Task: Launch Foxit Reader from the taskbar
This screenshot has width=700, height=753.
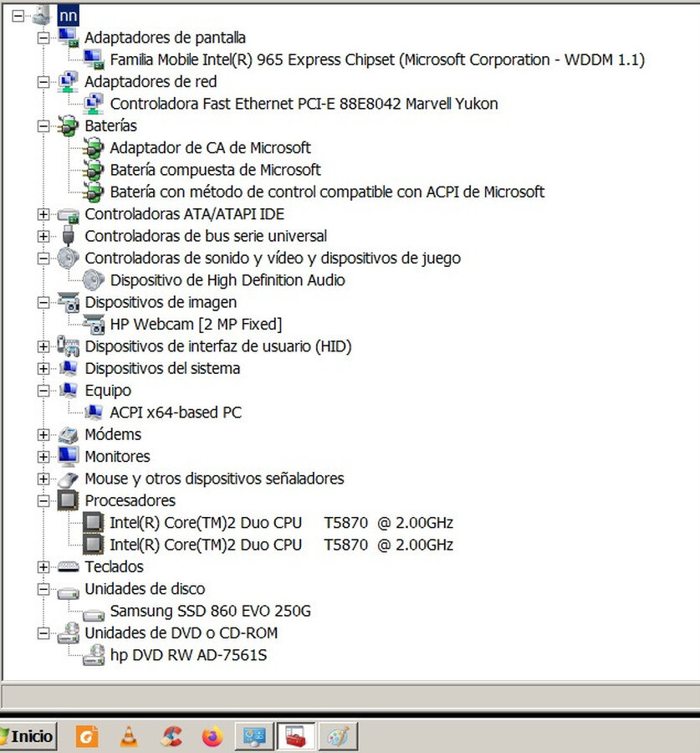Action: (x=87, y=736)
